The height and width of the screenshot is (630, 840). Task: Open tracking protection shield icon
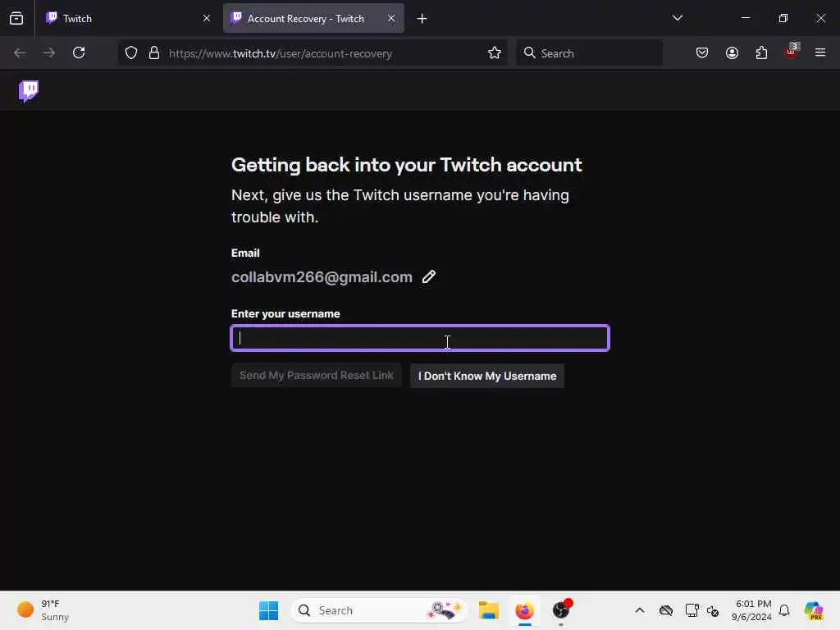click(x=130, y=52)
